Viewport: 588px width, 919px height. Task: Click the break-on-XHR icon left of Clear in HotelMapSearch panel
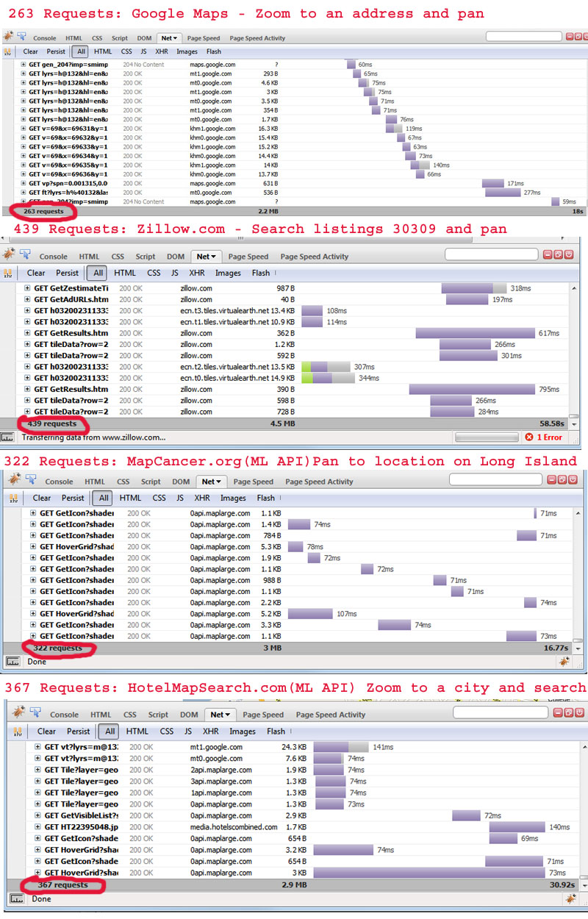point(18,731)
